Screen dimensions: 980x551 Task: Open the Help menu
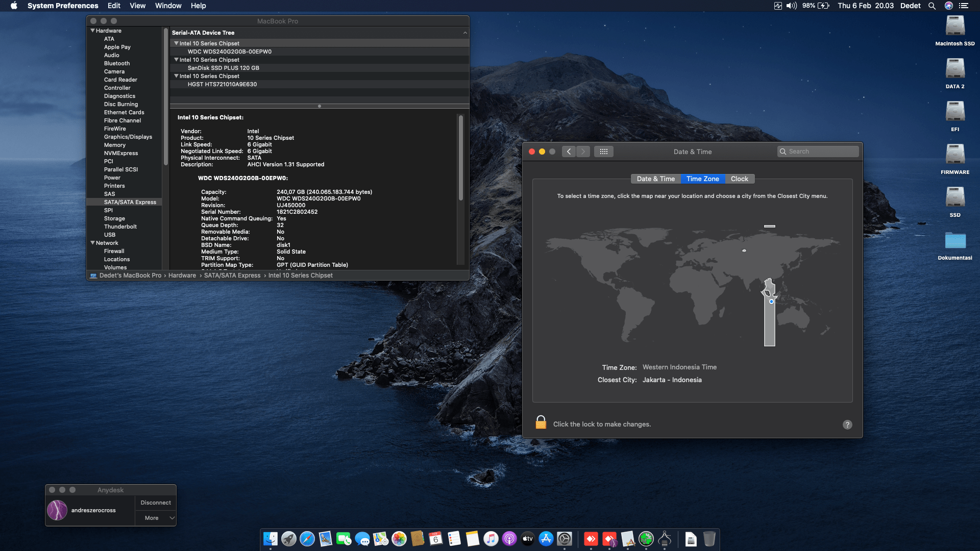pos(199,6)
